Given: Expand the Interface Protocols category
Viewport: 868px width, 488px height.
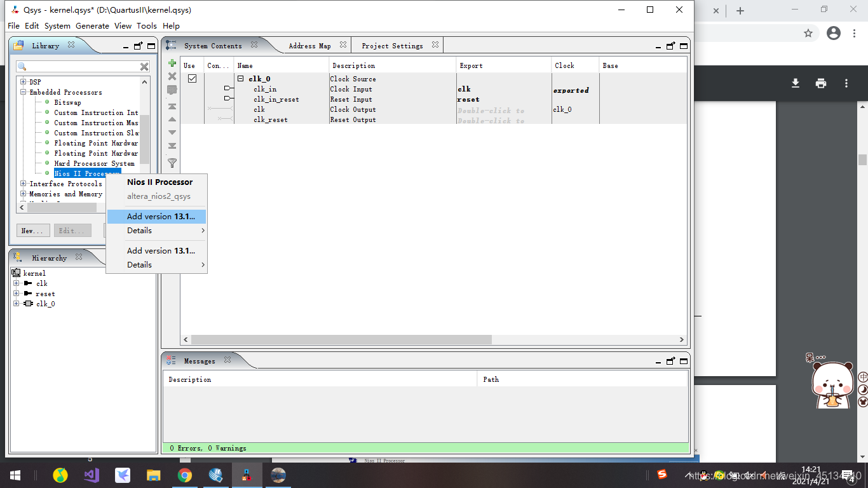Looking at the screenshot, I should point(24,184).
